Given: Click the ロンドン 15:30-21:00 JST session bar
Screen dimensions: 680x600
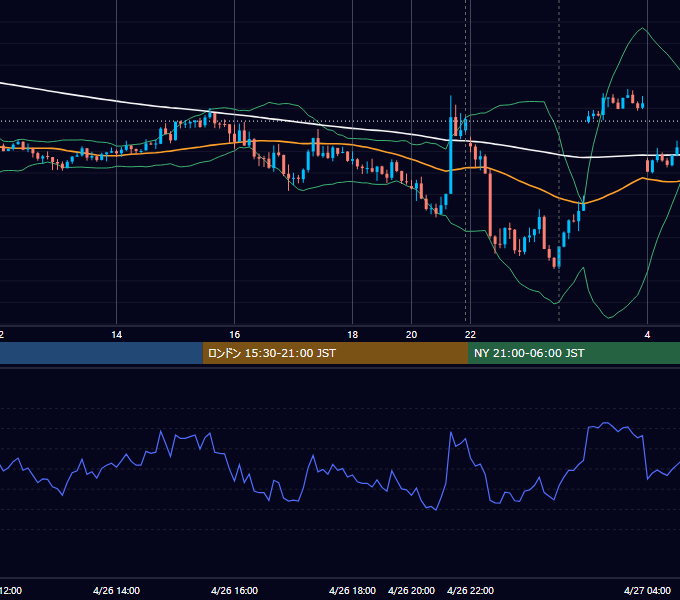Looking at the screenshot, I should [x=335, y=353].
